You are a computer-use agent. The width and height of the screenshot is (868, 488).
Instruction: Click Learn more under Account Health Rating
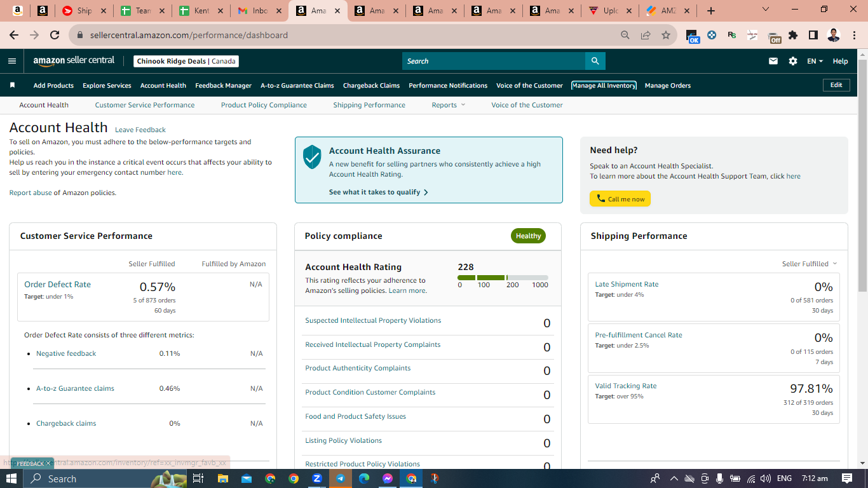(x=407, y=290)
